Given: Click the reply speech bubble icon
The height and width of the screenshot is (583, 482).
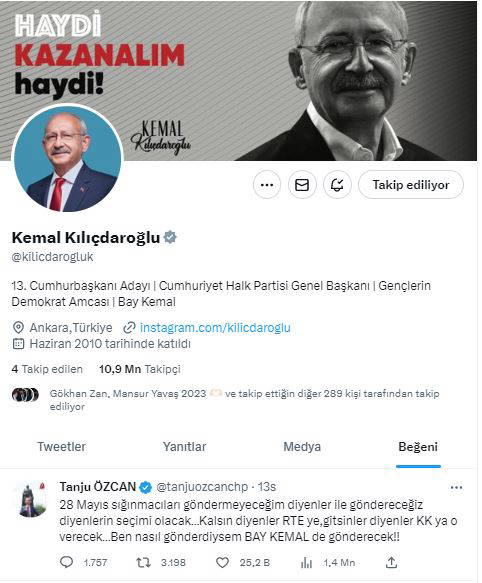Looking at the screenshot, I should (66, 562).
